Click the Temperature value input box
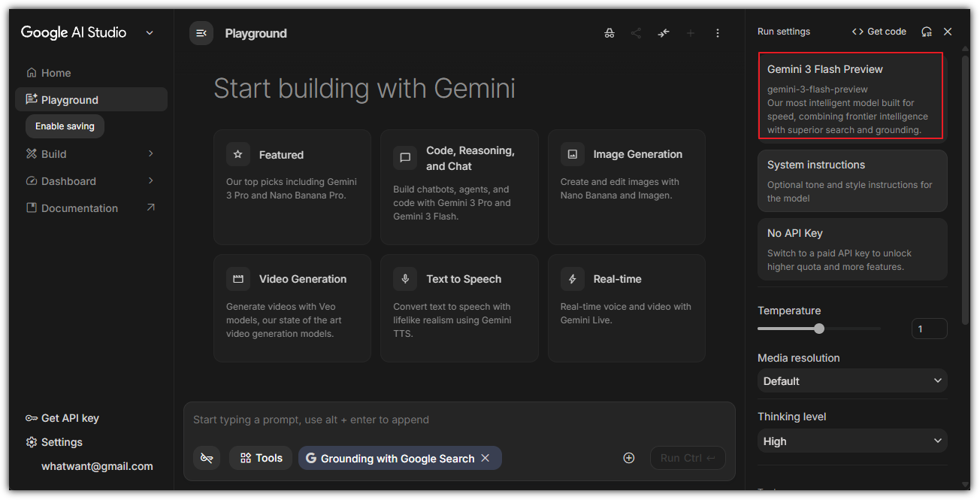Image resolution: width=980 pixels, height=500 pixels. (x=929, y=329)
